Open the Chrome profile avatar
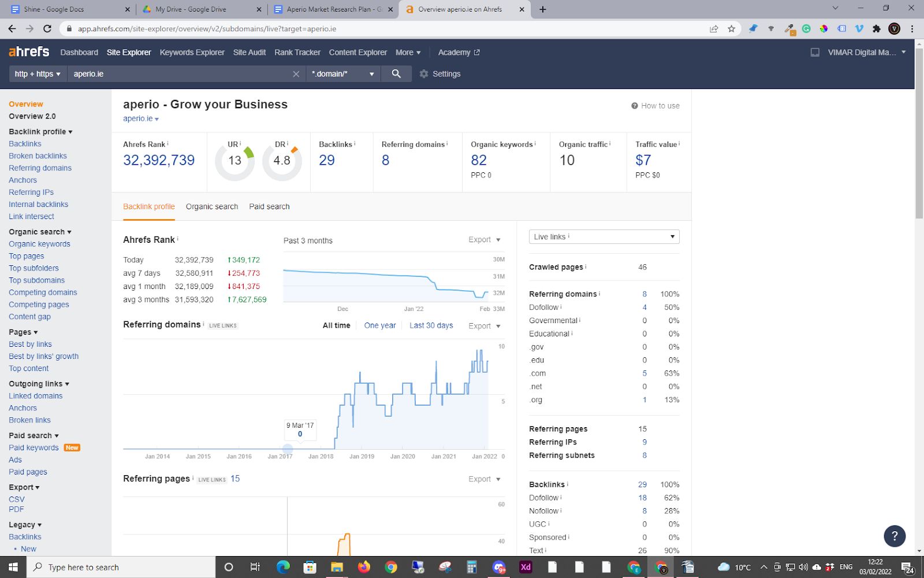 pos(895,28)
